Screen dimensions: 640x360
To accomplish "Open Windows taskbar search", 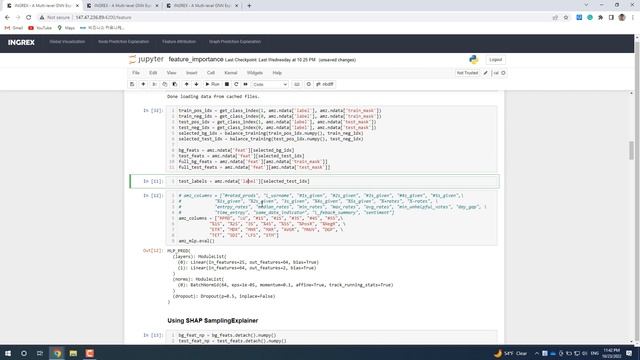I will pyautogui.click(x=24, y=353).
